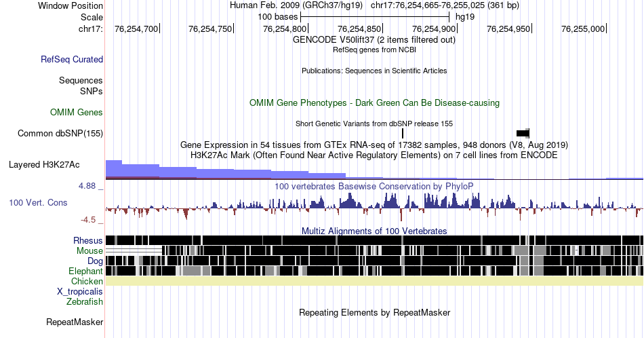Image resolution: width=644 pixels, height=338 pixels.
Task: Open the RepeatMasker track label
Action: point(75,322)
